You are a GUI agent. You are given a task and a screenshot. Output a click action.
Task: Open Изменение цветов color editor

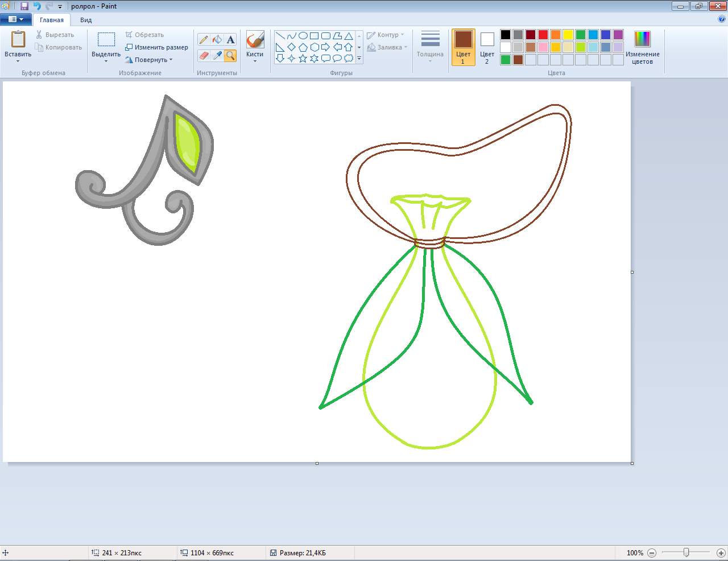(x=642, y=47)
